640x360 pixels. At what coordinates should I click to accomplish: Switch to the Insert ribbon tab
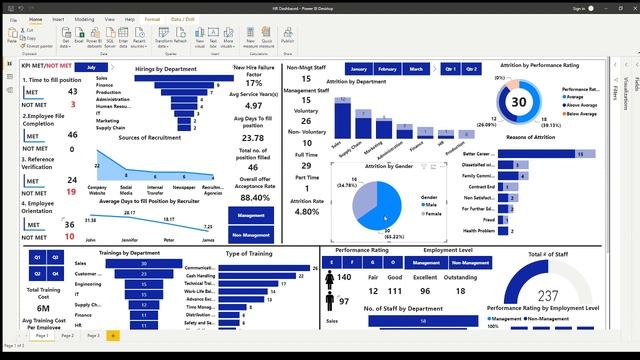(x=58, y=20)
